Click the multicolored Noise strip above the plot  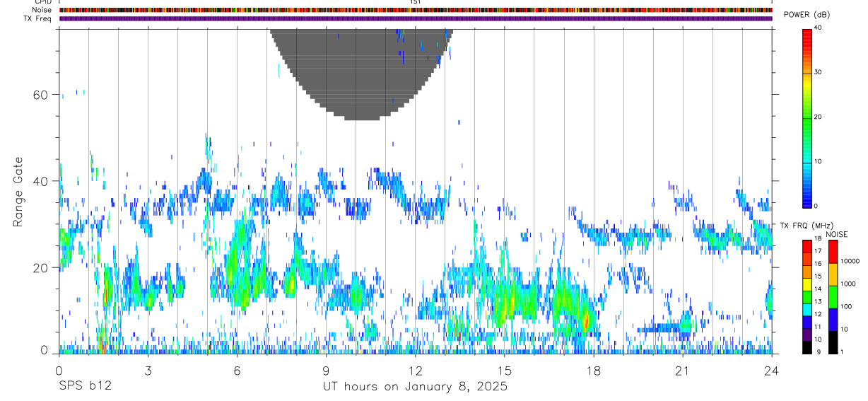(416, 10)
